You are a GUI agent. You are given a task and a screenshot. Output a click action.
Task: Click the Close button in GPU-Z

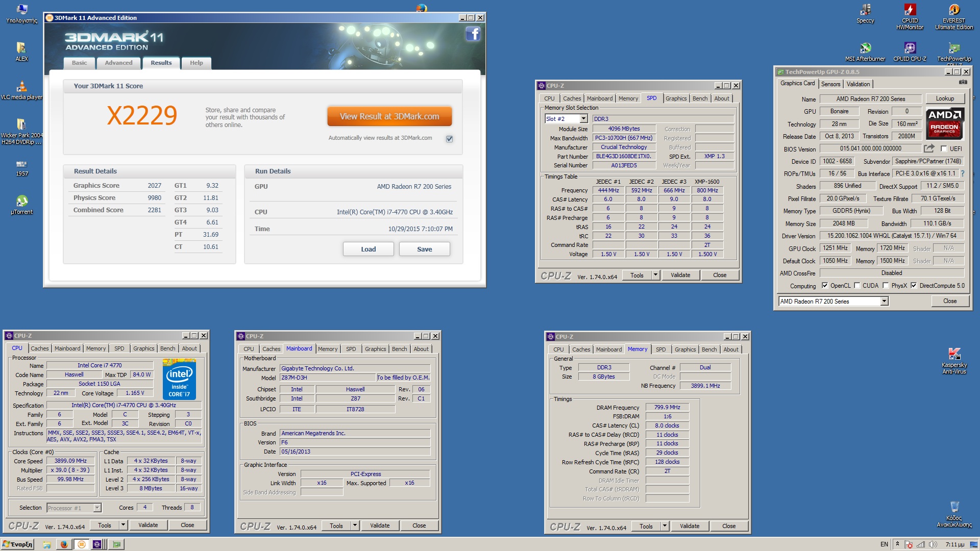[x=950, y=302]
